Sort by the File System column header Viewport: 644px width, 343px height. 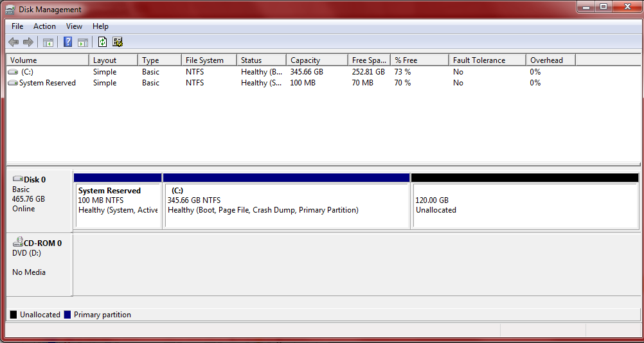point(209,60)
